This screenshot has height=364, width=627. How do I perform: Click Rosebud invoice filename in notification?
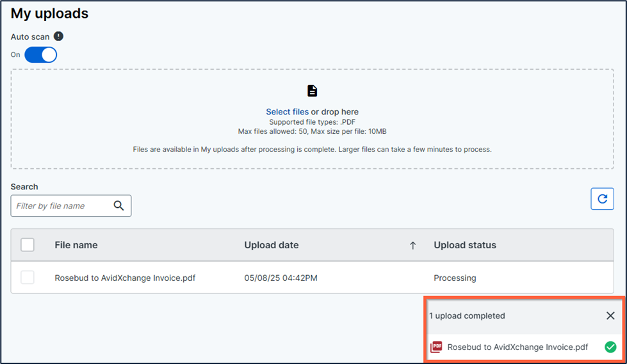click(x=517, y=347)
